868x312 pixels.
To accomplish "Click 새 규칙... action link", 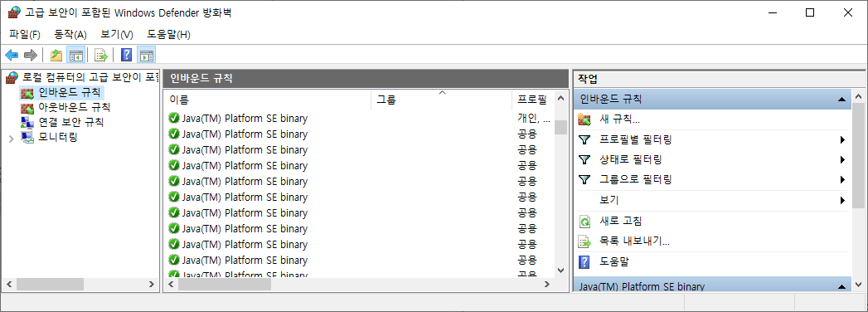I will [620, 119].
